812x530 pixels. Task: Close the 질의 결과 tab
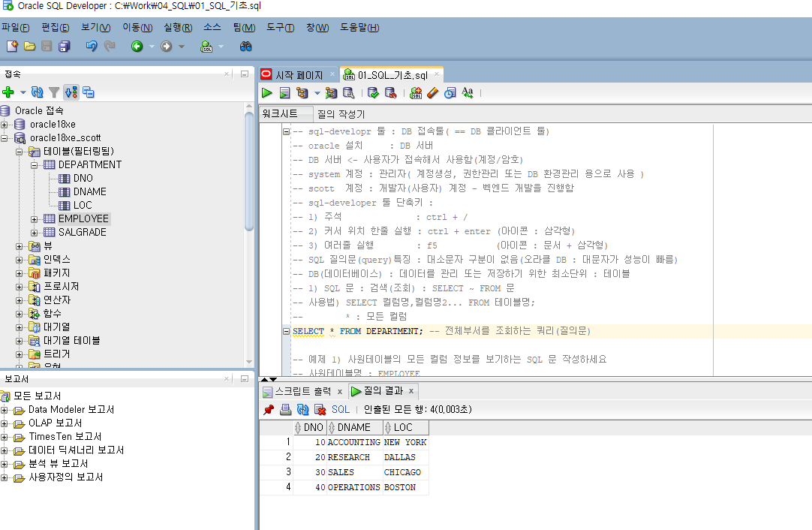click(x=411, y=391)
